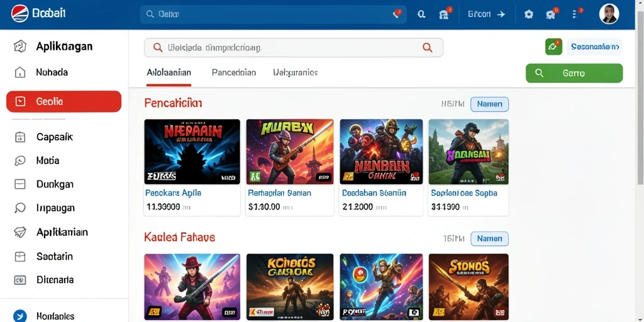Open the Kchorcs game thumbnail
The height and width of the screenshot is (322, 644).
coord(290,287)
